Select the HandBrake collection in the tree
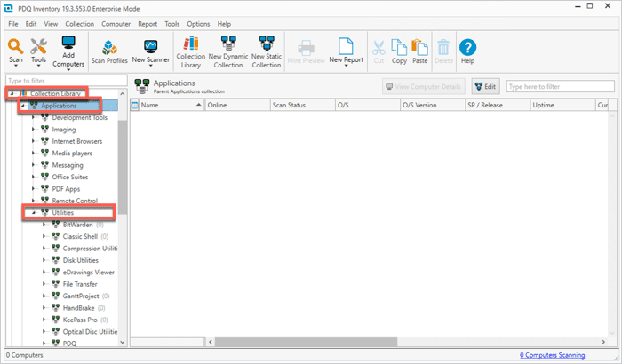This screenshot has width=622, height=364. (x=78, y=308)
